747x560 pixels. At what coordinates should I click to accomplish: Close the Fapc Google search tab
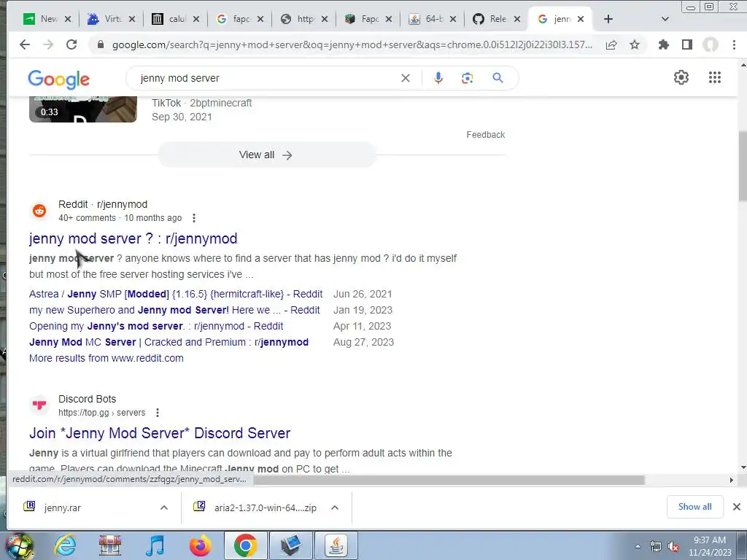(x=260, y=19)
